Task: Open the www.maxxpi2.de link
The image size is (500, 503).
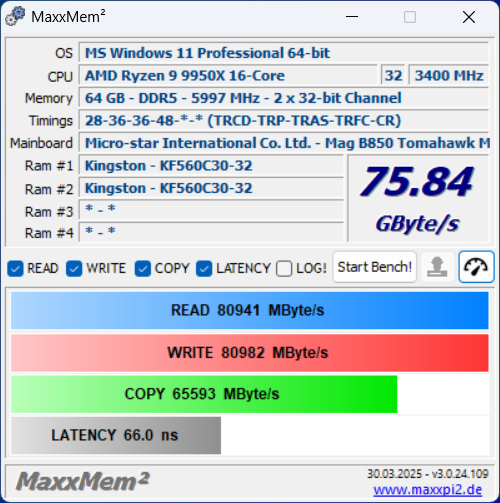Action: (428, 490)
